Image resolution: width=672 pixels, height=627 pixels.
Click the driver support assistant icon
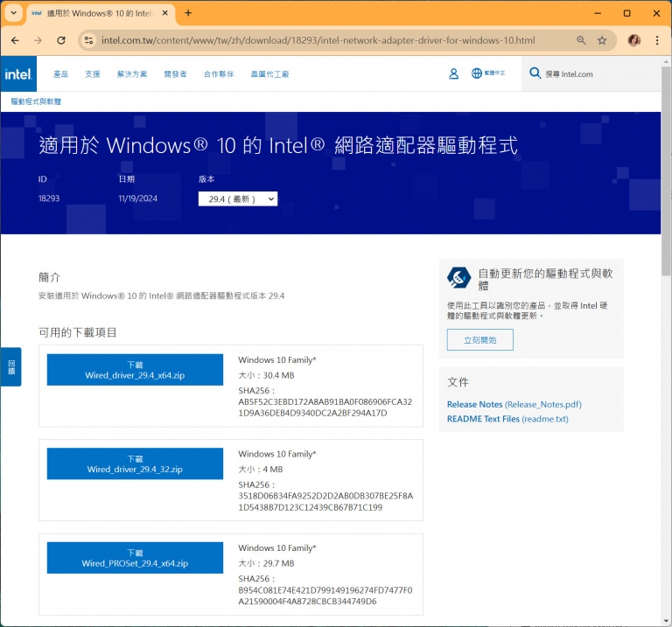(x=458, y=278)
